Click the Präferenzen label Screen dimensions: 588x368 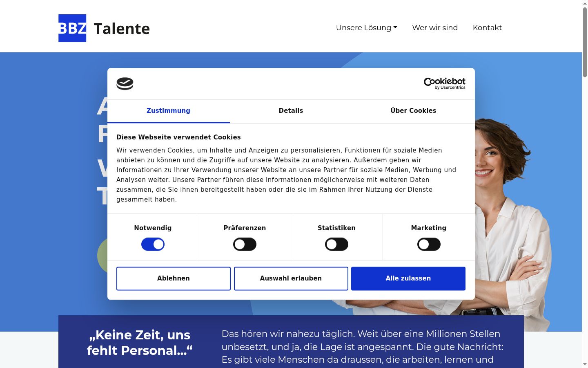(245, 228)
